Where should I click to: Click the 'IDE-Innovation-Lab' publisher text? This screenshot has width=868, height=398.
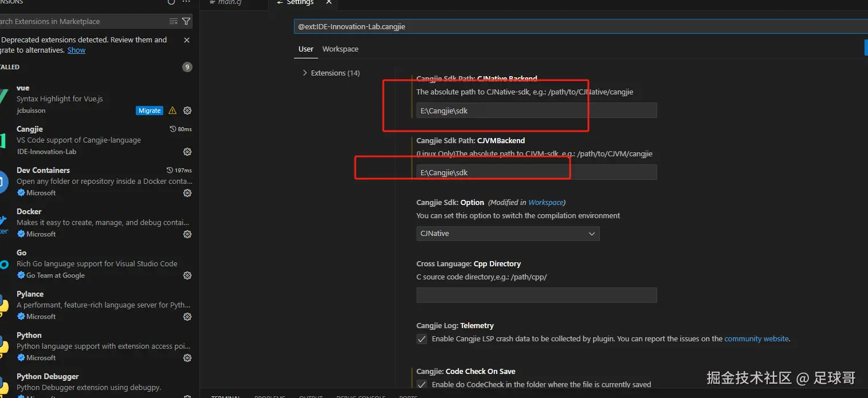[46, 152]
